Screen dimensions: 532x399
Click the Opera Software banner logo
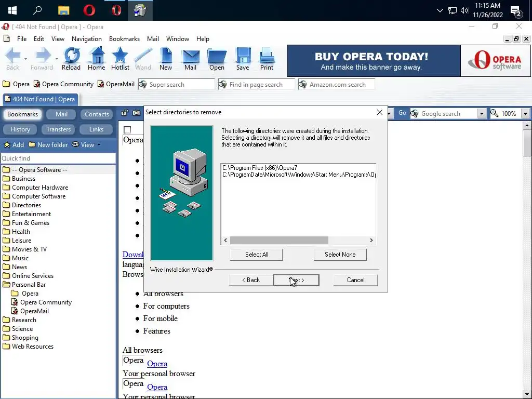[495, 61]
